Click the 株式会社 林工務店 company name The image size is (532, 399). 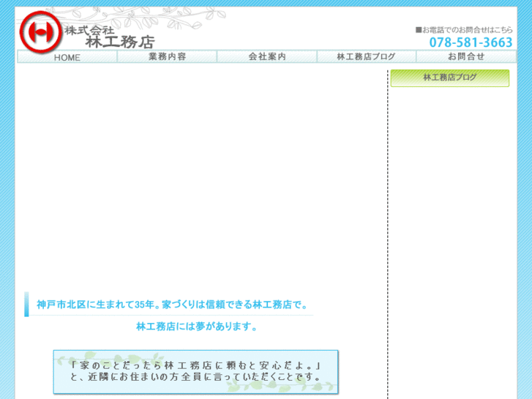[110, 37]
